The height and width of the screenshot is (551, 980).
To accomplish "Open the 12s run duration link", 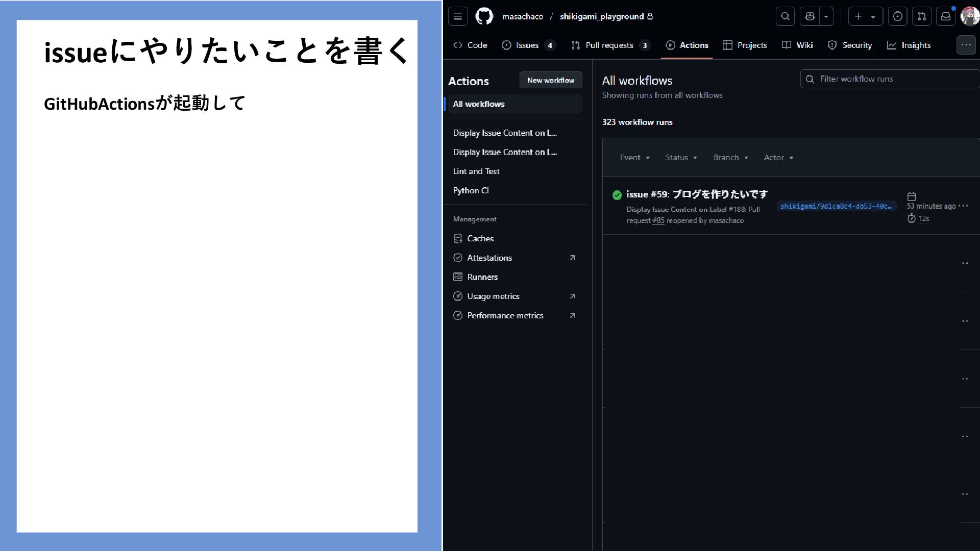I will [x=923, y=218].
